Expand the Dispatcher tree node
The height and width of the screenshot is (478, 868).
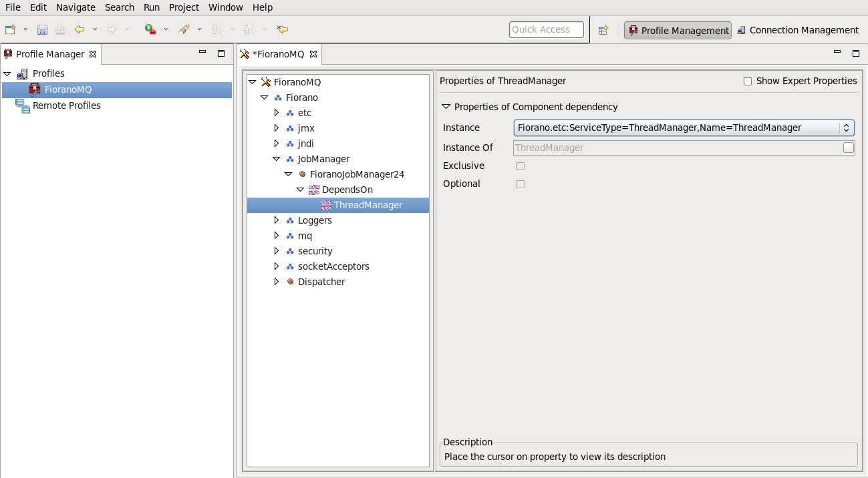(276, 282)
